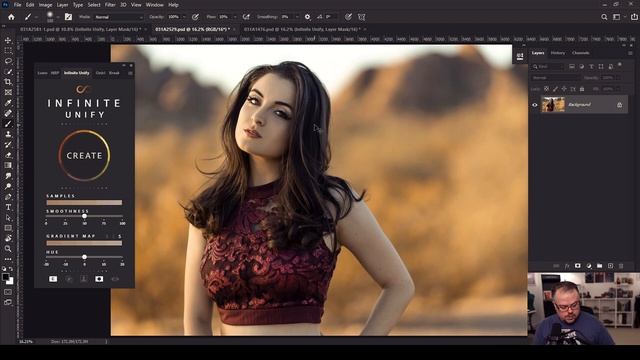640x360 pixels.
Task: Click the Samples color bar
Action: pos(84,202)
